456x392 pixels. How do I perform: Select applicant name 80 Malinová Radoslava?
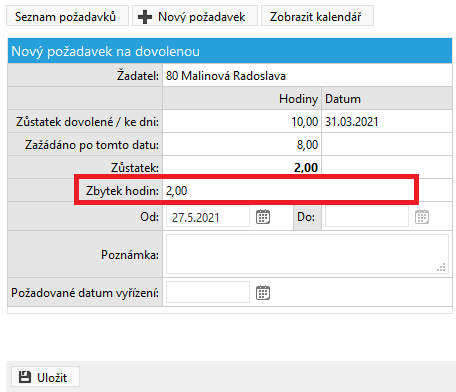coord(226,76)
